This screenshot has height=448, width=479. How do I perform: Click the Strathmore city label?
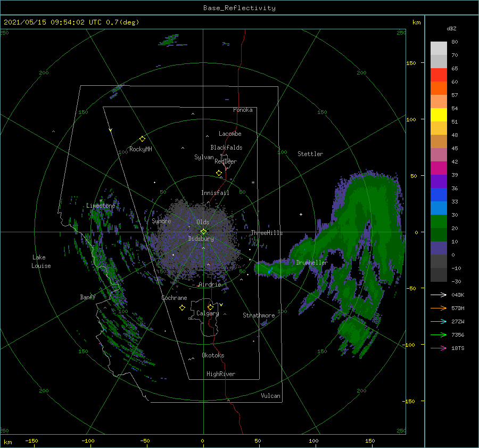coord(259,315)
